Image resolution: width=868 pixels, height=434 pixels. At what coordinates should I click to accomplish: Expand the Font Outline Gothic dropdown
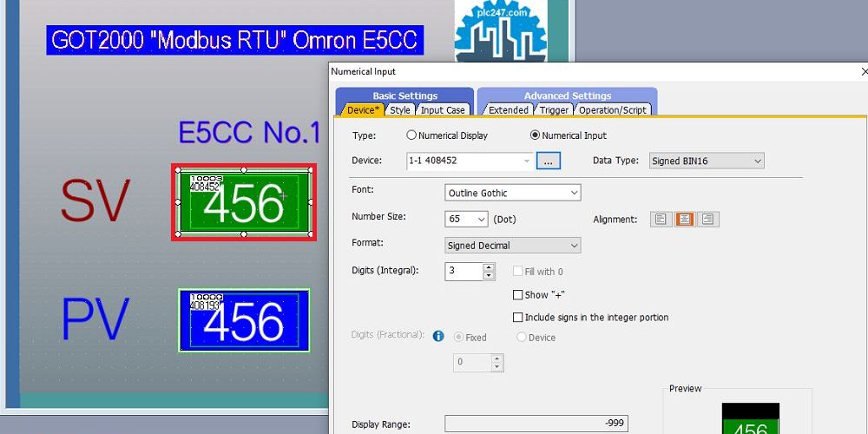click(513, 193)
